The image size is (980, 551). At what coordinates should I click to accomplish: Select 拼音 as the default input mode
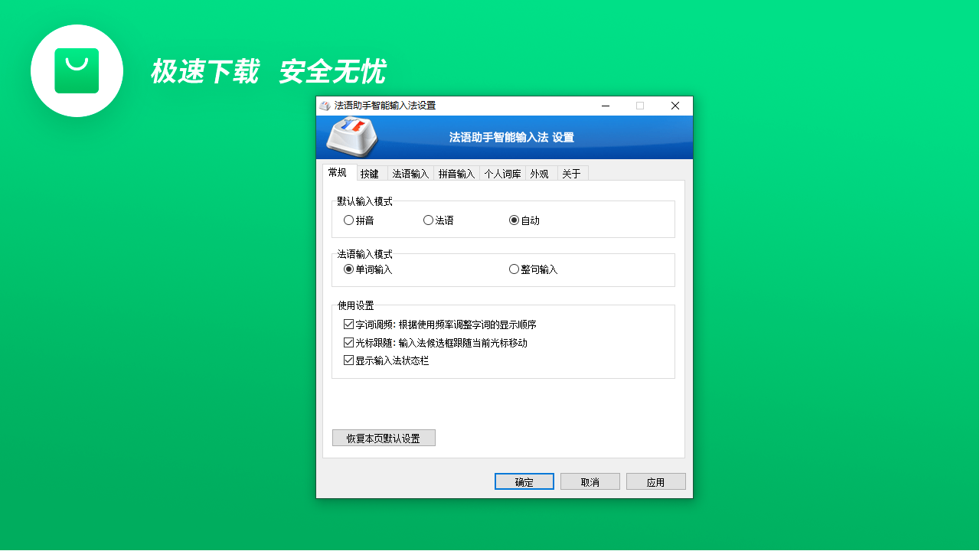(x=348, y=219)
